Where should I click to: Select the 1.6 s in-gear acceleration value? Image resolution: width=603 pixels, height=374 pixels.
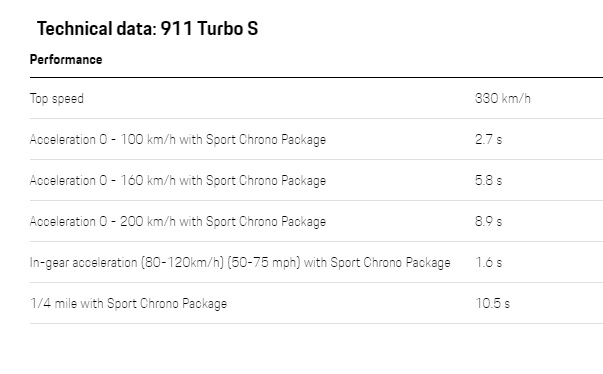click(489, 262)
